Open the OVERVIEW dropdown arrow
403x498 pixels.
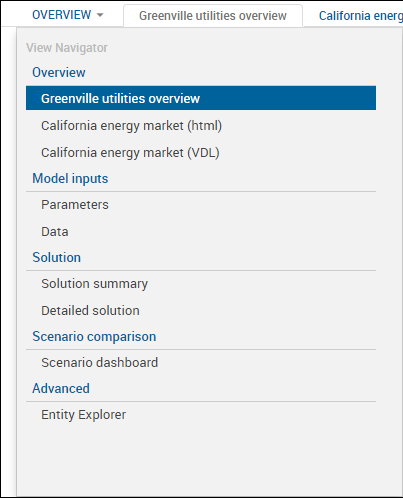pos(100,15)
